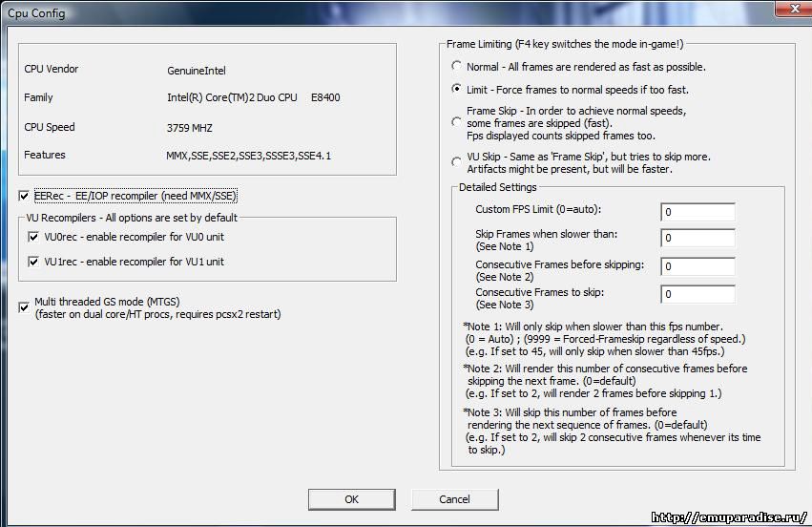Click the E8400 model text

coord(325,98)
